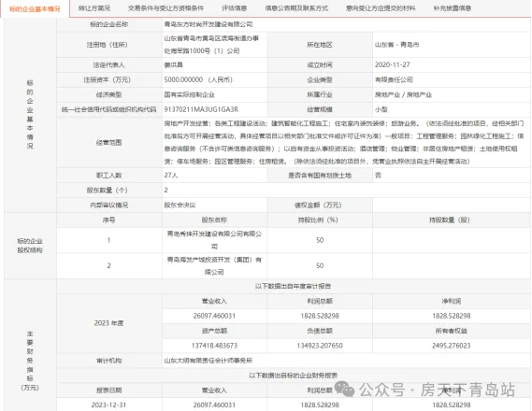This screenshot has width=532, height=411.
Task: Click the 资产总额 header cell
Action: point(214,331)
